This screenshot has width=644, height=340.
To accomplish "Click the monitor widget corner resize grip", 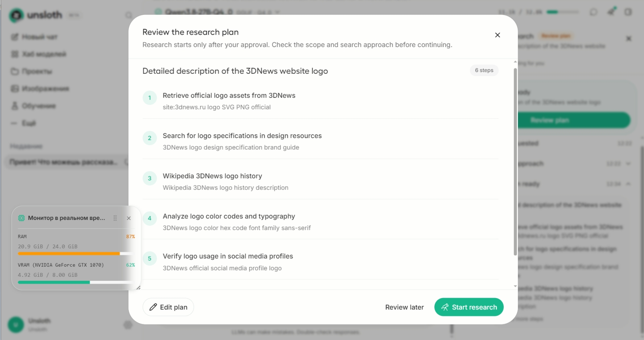I will tap(138, 288).
